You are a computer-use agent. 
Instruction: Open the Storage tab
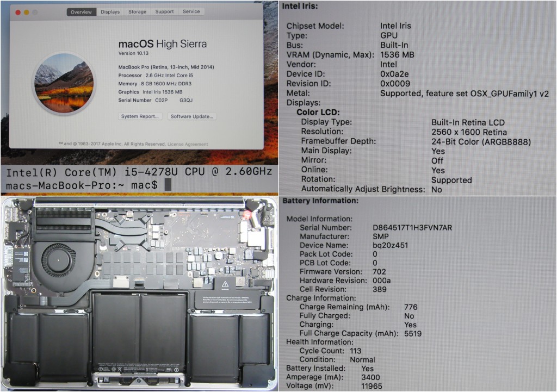(x=137, y=11)
